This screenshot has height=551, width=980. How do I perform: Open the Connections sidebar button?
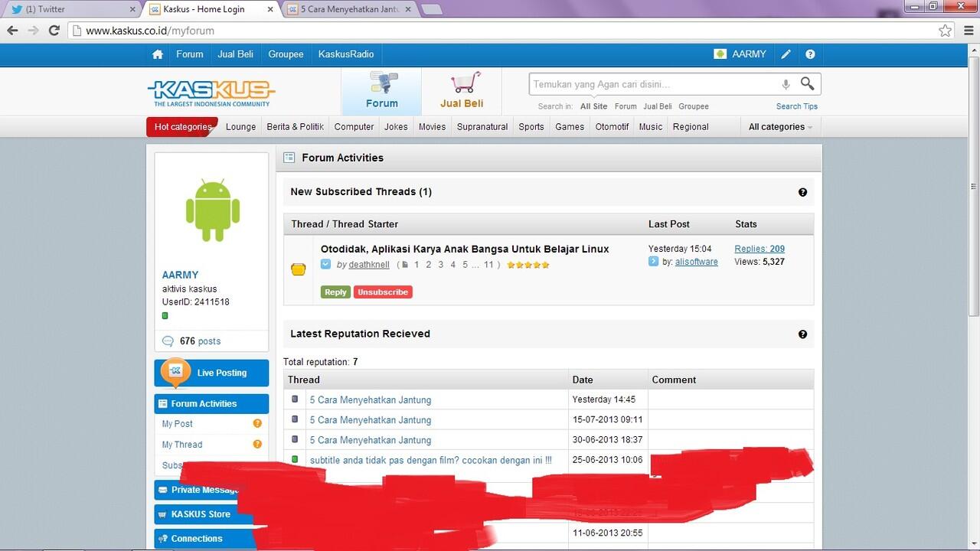[211, 539]
